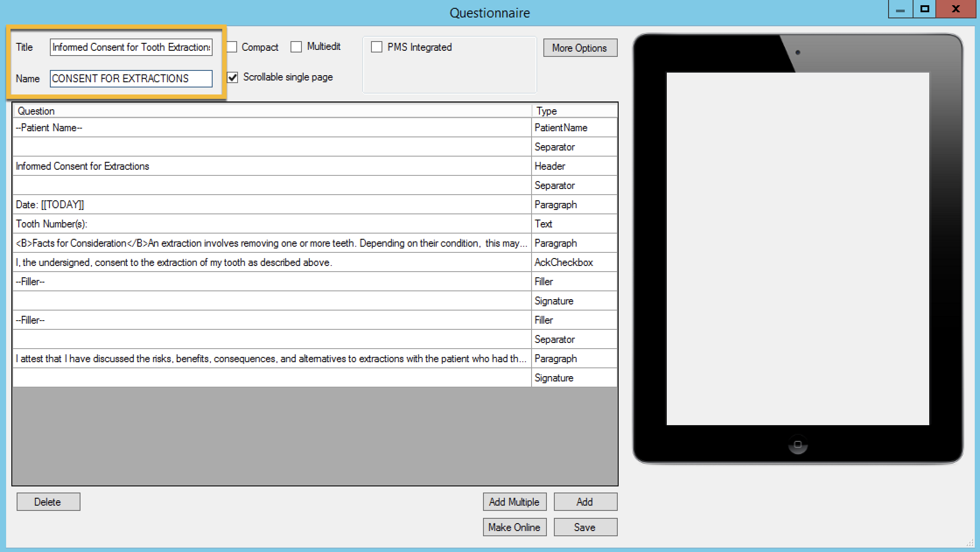Save the questionnaire
This screenshot has height=552, width=980.
[585, 527]
